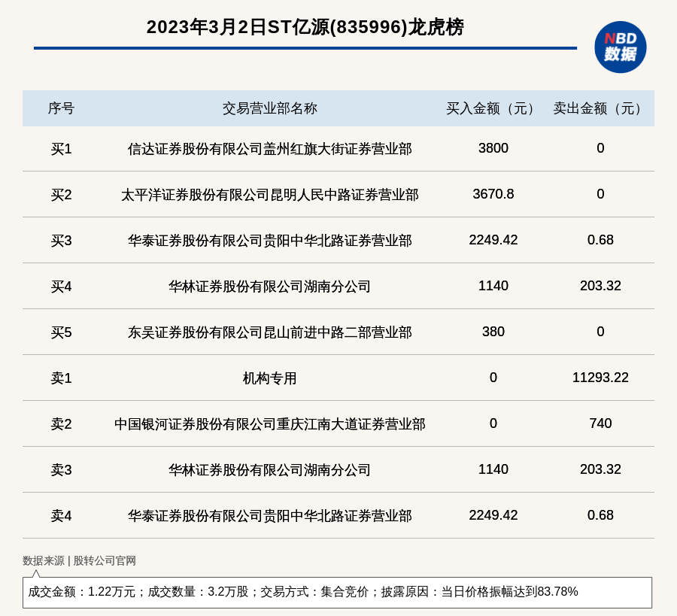The image size is (677, 616).
Task: Click the buy amount 3800
Action: pos(493,148)
